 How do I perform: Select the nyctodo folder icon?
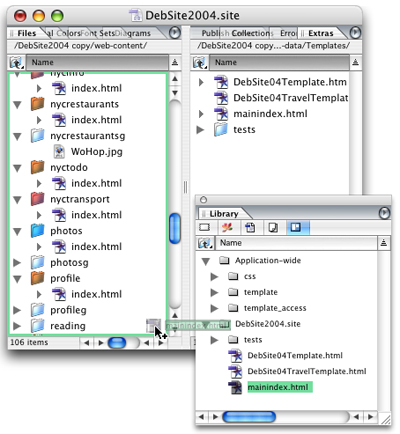point(37,167)
